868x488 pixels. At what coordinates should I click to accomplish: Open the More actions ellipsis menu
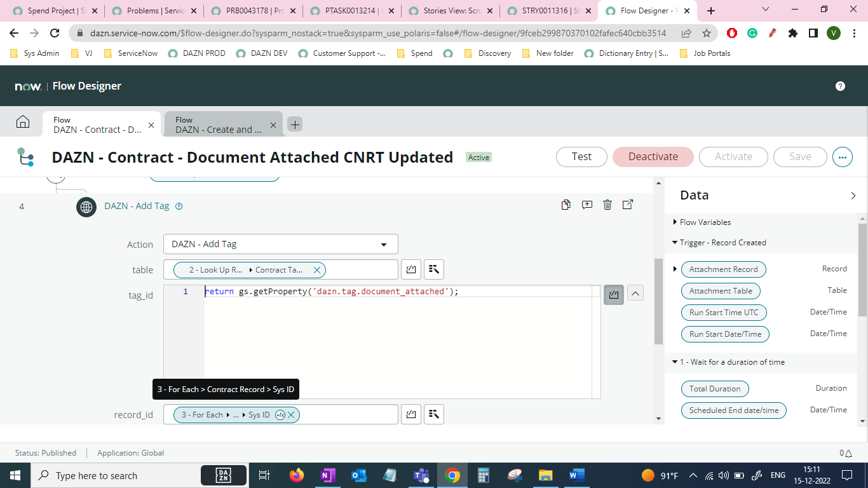click(843, 156)
